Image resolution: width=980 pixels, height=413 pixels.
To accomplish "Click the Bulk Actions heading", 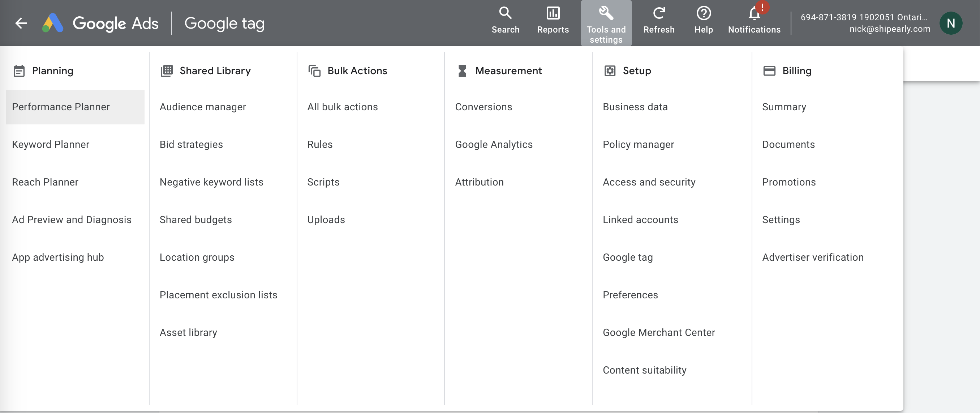I will (x=357, y=71).
